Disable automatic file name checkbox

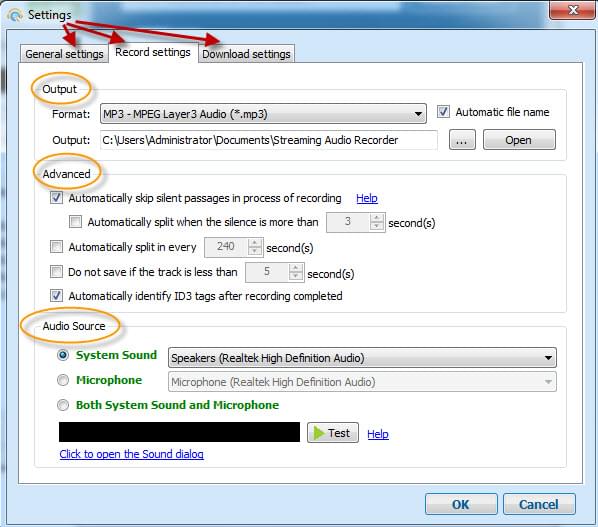pos(443,112)
